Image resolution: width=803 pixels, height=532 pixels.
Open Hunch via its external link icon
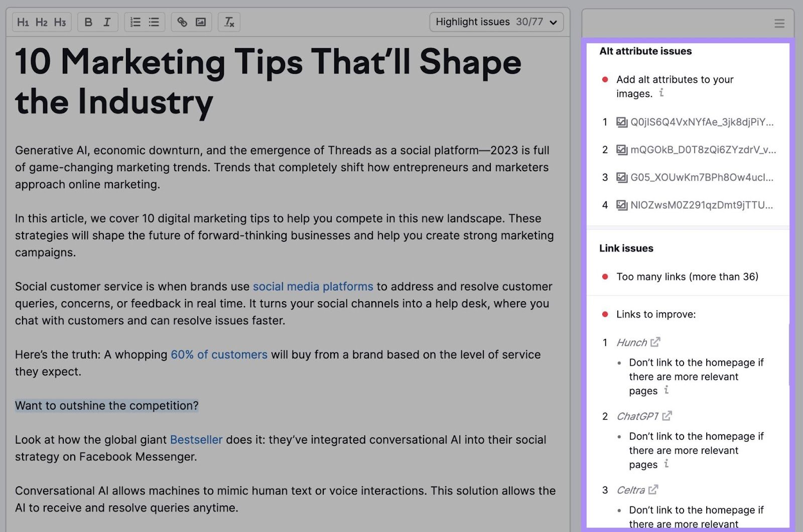click(655, 342)
